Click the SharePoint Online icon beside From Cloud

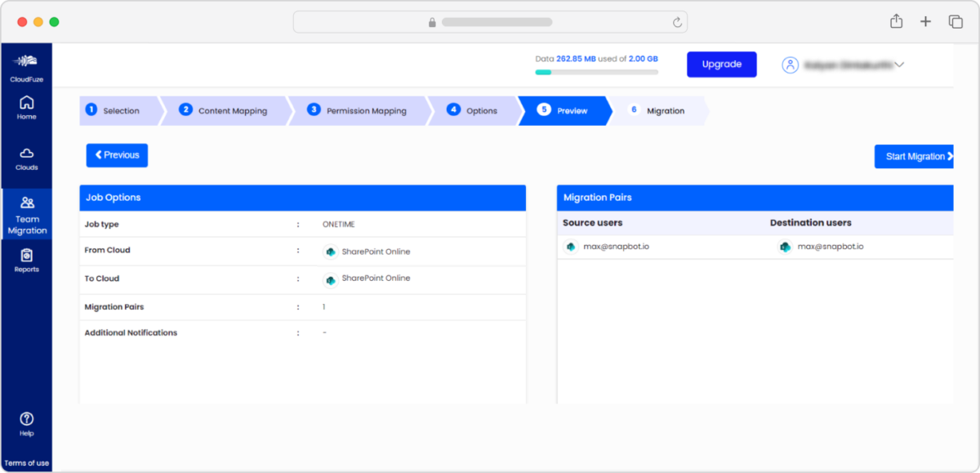tap(331, 251)
